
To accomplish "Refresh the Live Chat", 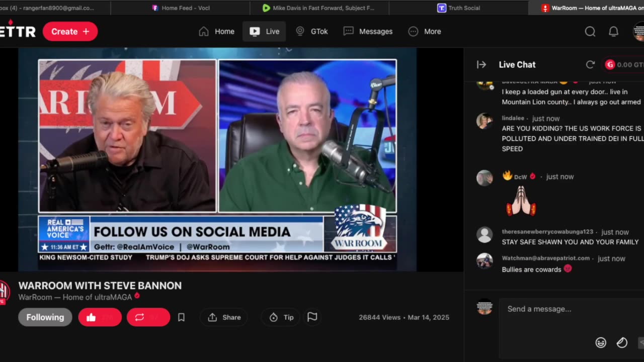I will tap(590, 64).
